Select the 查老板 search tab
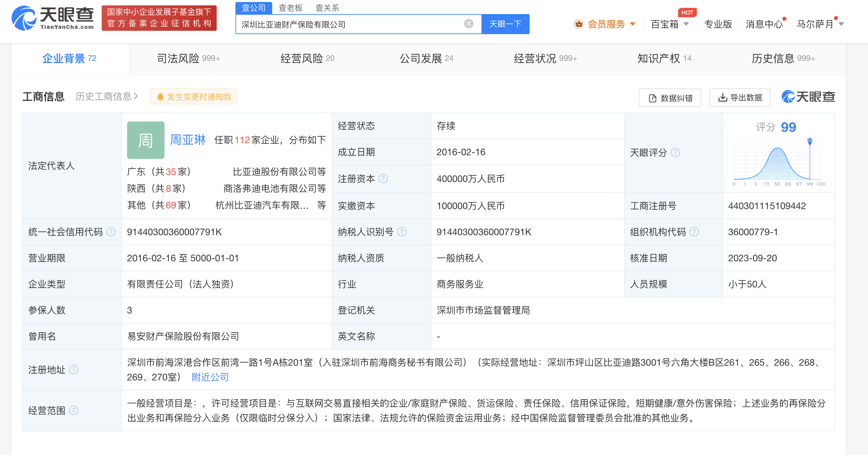This screenshot has width=868, height=455. (291, 7)
